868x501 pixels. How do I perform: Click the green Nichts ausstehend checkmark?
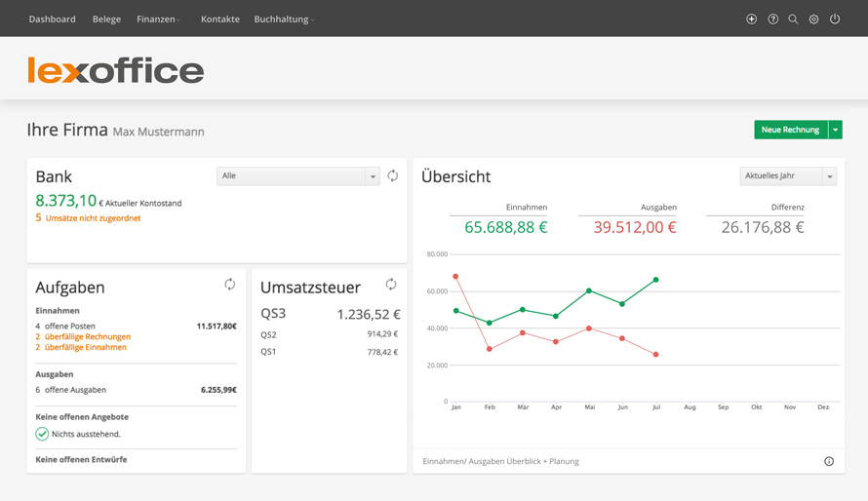(42, 434)
